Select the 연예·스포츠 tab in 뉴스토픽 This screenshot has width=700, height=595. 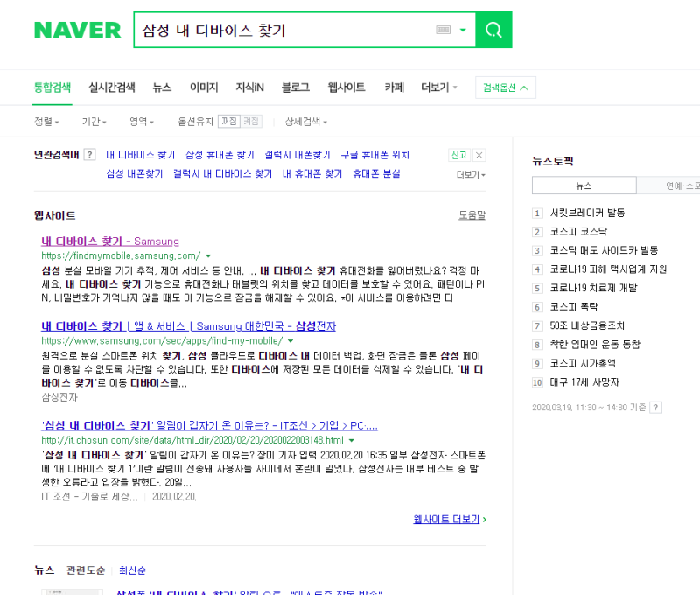(668, 185)
